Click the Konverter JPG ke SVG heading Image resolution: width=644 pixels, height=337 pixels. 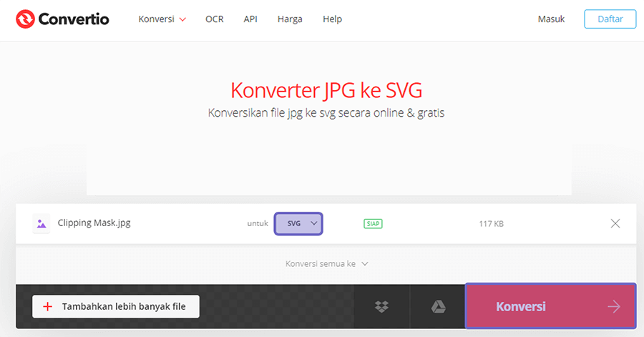(326, 90)
